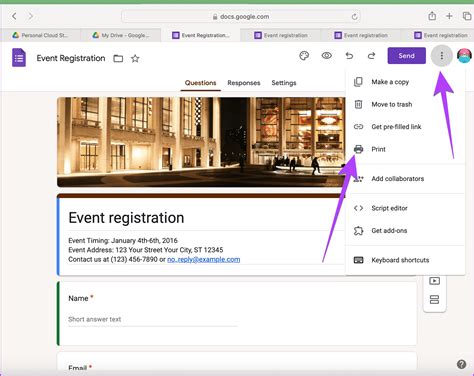Click the browser Share icon
This screenshot has width=474, height=376.
point(432,16)
